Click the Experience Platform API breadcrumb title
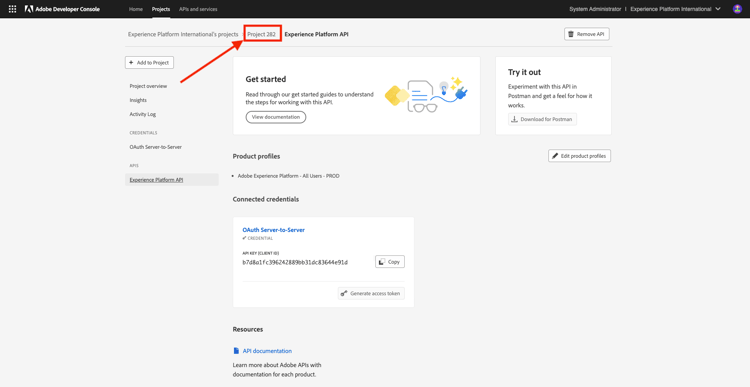 pos(317,34)
